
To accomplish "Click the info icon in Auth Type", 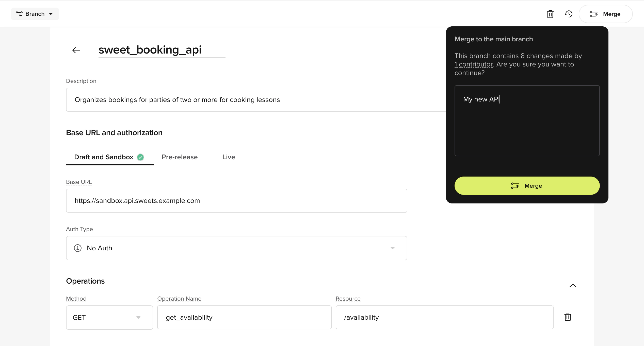I will (78, 248).
